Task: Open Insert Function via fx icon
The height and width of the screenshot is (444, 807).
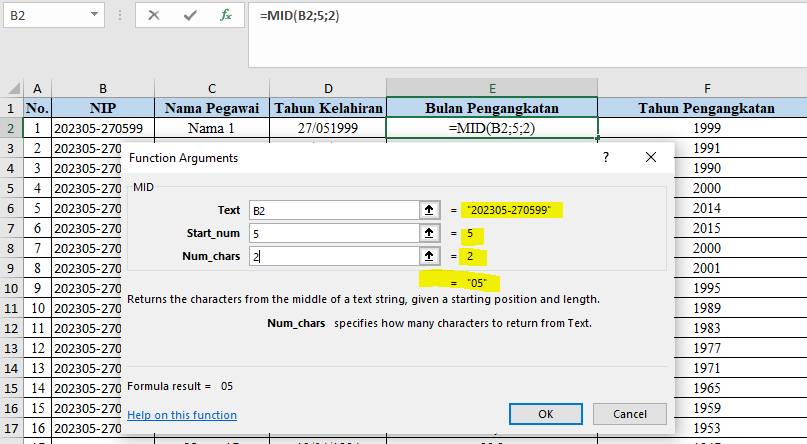Action: point(225,15)
